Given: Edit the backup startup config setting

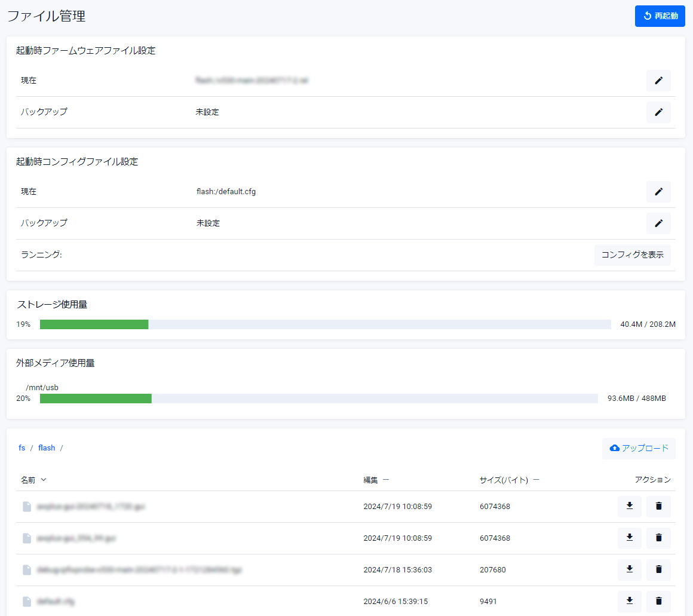Looking at the screenshot, I should click(x=658, y=223).
